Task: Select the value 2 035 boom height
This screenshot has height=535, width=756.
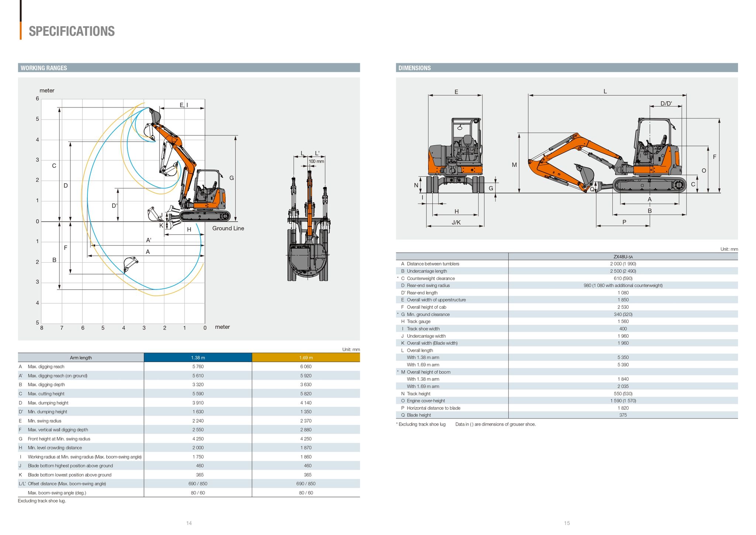Action: pos(623,386)
